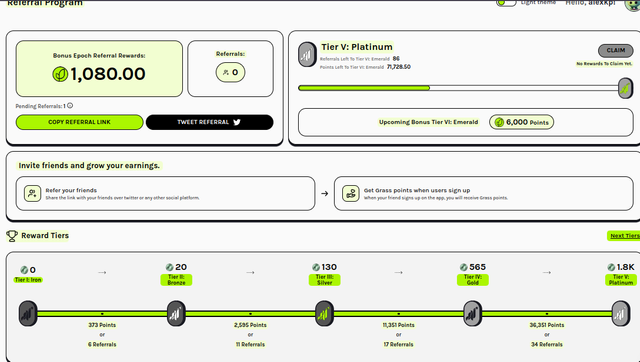Click the Referrals count pill
The image size is (640, 362).
230,72
